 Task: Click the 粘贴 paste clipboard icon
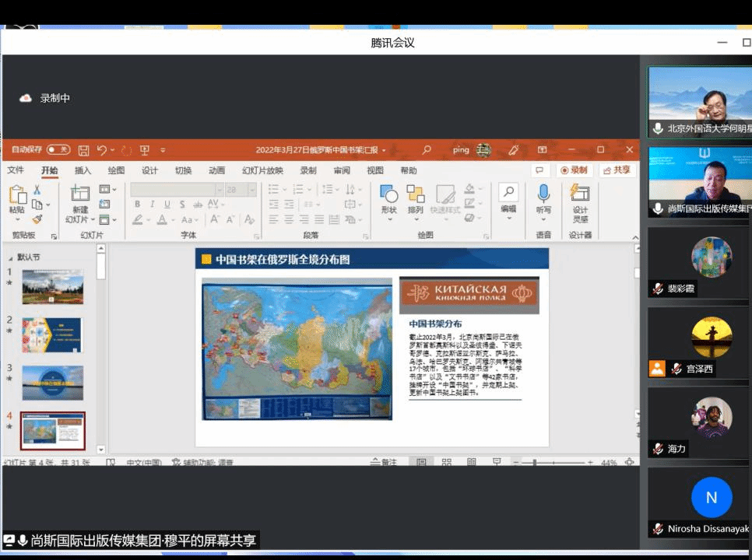point(17,194)
